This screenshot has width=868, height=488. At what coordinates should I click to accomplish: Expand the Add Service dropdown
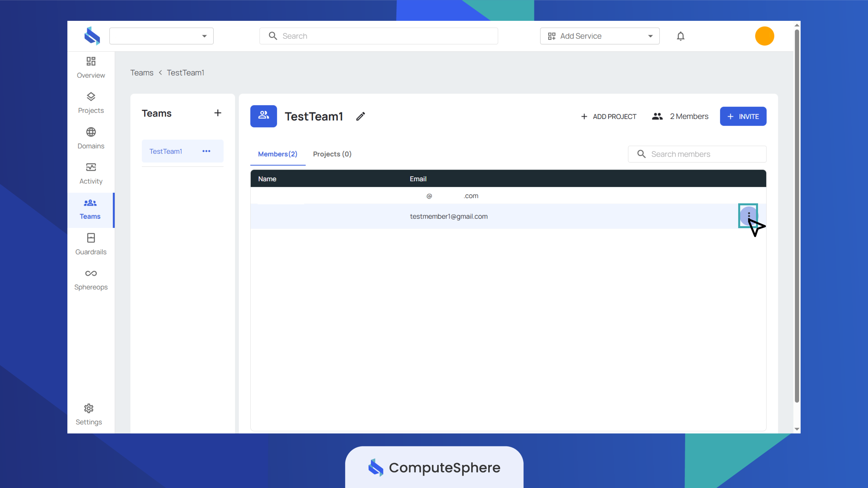tap(599, 36)
